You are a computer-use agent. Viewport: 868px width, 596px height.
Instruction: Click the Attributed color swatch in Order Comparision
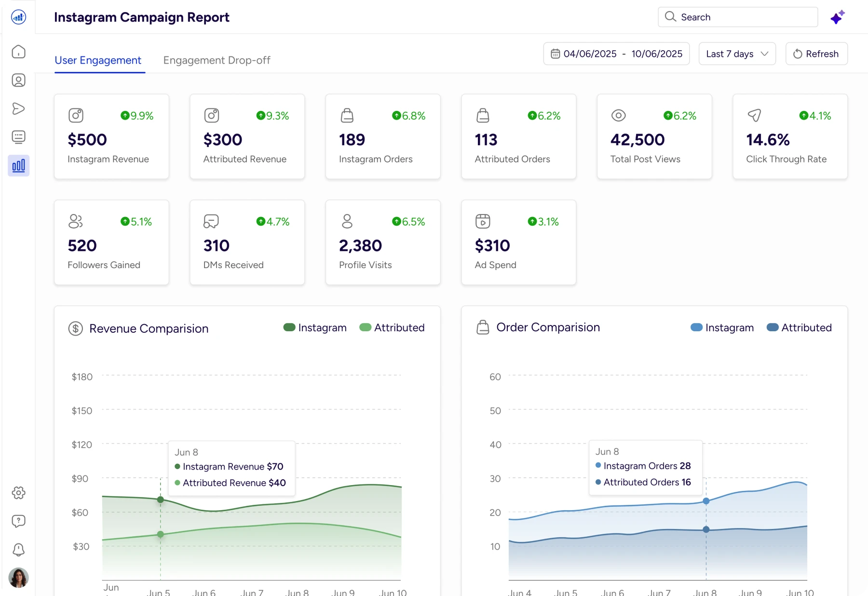773,328
